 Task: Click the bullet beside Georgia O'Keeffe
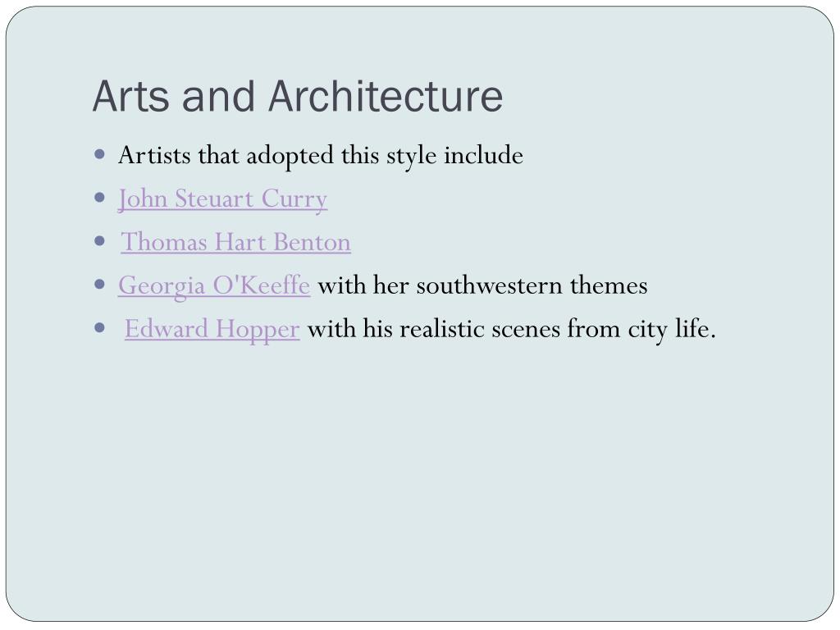click(99, 284)
